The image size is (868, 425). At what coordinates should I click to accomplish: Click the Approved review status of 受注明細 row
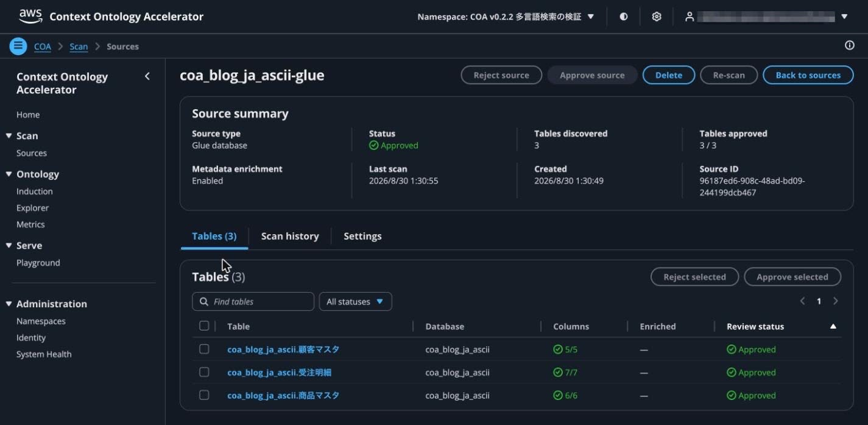point(751,373)
